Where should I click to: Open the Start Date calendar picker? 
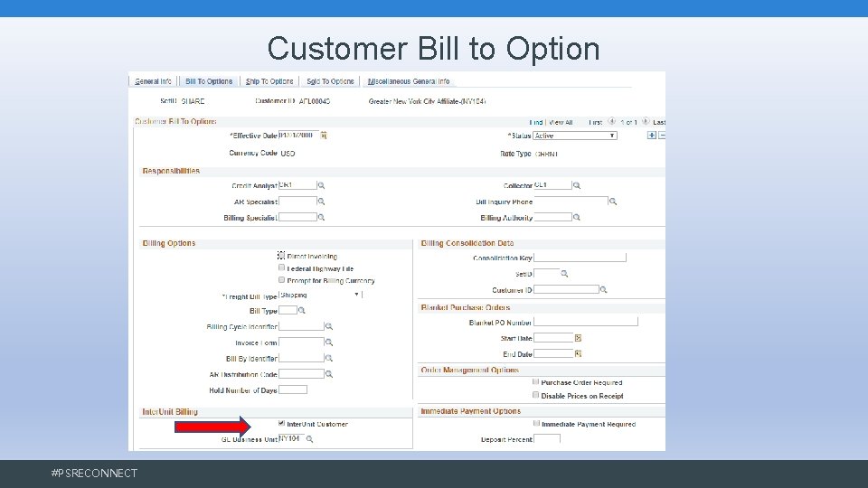click(x=578, y=337)
